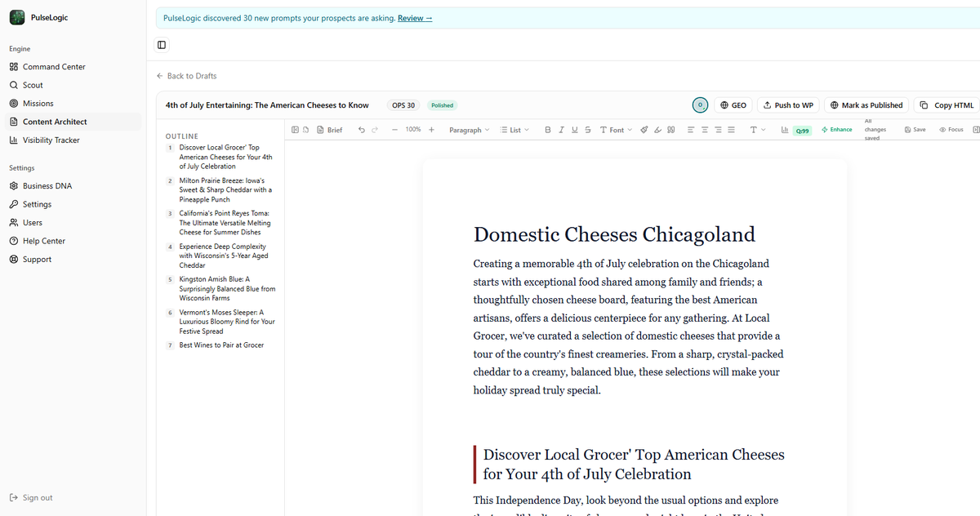Open the text size T dropdown
Viewport: 980px width, 516px height.
(x=757, y=130)
